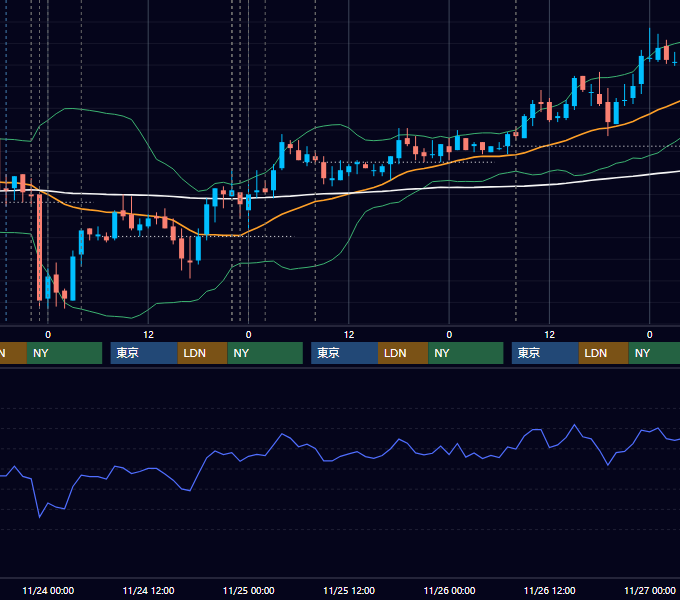
Task: Click the 11/26 12:00 date label
Action: point(549,590)
